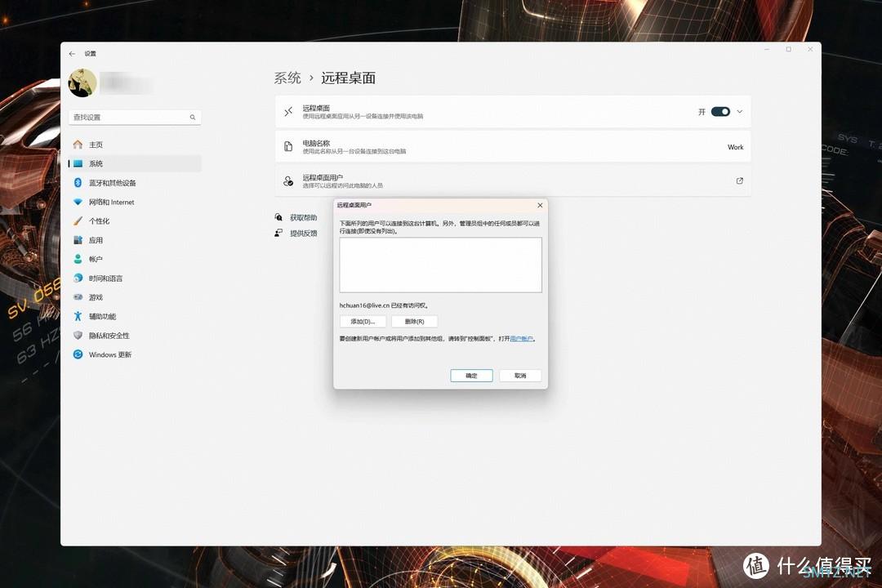Viewport: 882px width, 588px height.
Task: Open Personalization (个性化) settings
Action: point(99,221)
